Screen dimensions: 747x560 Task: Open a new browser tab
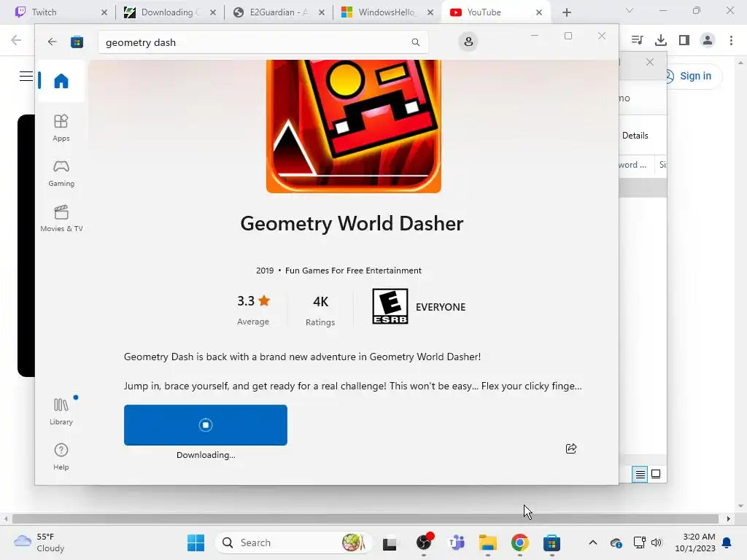566,12
